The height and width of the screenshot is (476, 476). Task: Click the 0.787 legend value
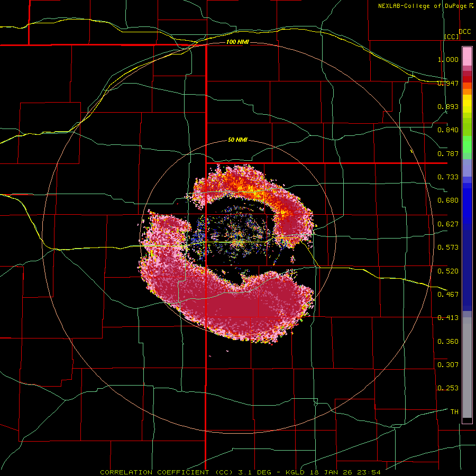tap(448, 153)
